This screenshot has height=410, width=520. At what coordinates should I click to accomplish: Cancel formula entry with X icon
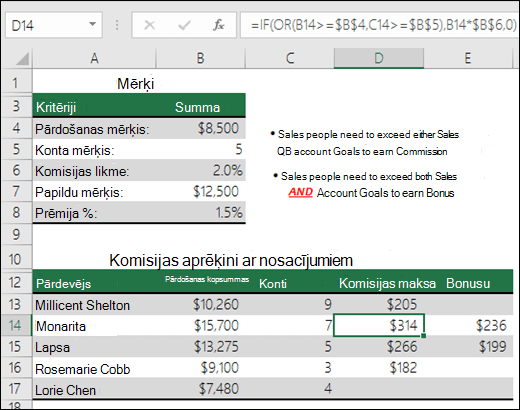[149, 25]
